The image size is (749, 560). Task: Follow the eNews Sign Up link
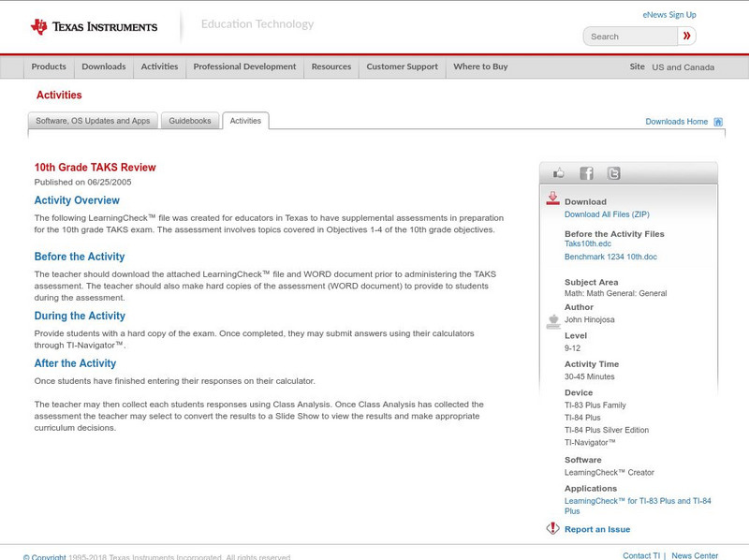coord(669,15)
